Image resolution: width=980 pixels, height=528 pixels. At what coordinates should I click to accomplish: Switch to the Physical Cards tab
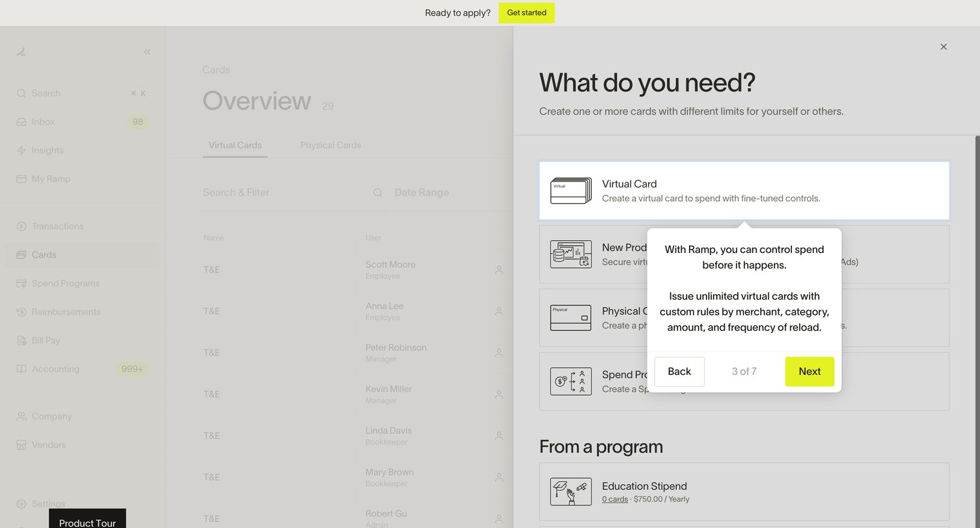click(331, 145)
